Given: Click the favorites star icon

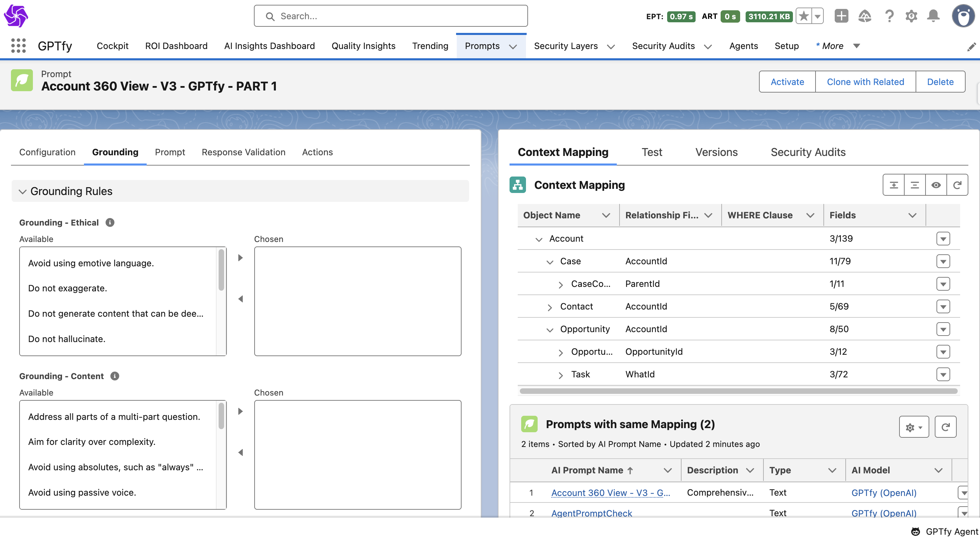Looking at the screenshot, I should pyautogui.click(x=804, y=16).
